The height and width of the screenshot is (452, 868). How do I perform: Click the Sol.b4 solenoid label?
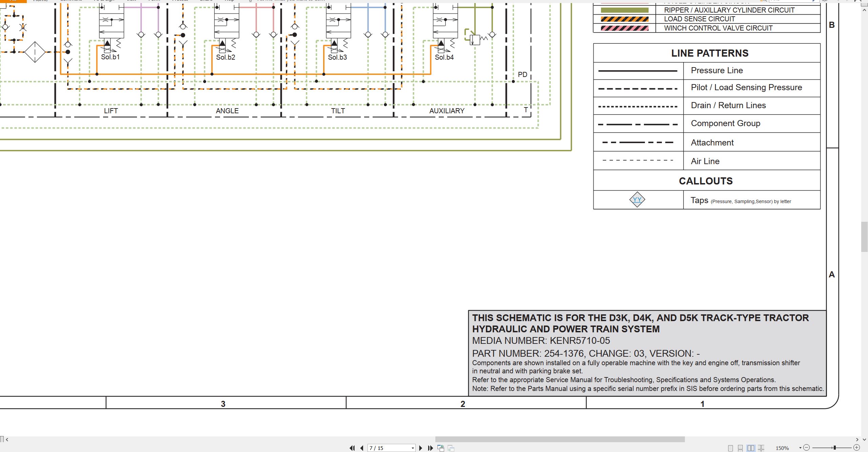click(444, 57)
